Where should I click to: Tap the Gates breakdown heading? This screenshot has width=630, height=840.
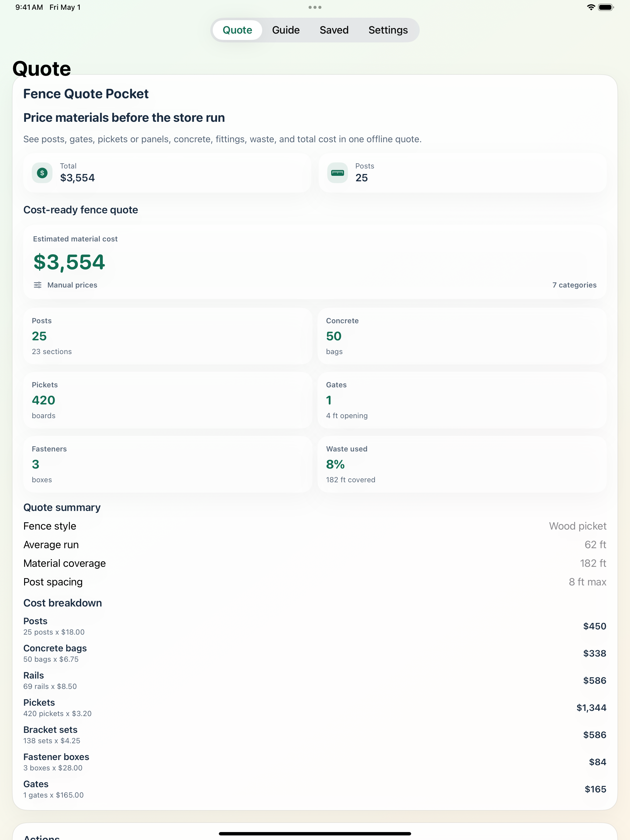pyautogui.click(x=36, y=784)
